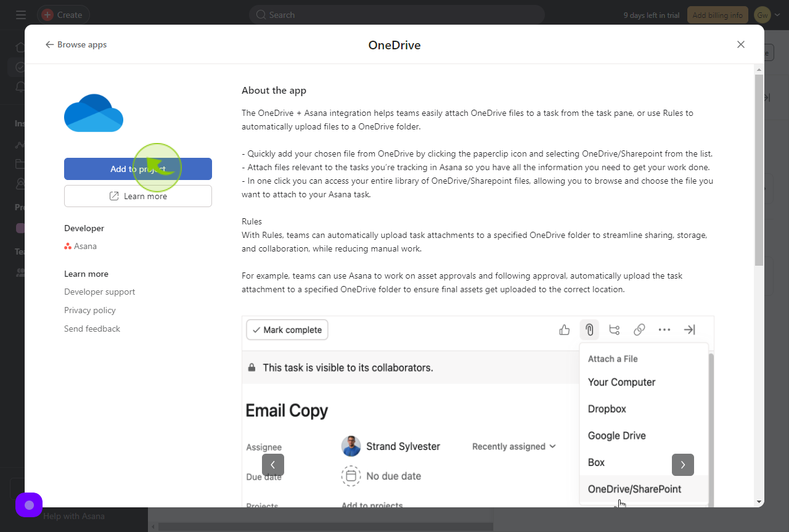Open the Gw profile avatar menu

point(767,15)
